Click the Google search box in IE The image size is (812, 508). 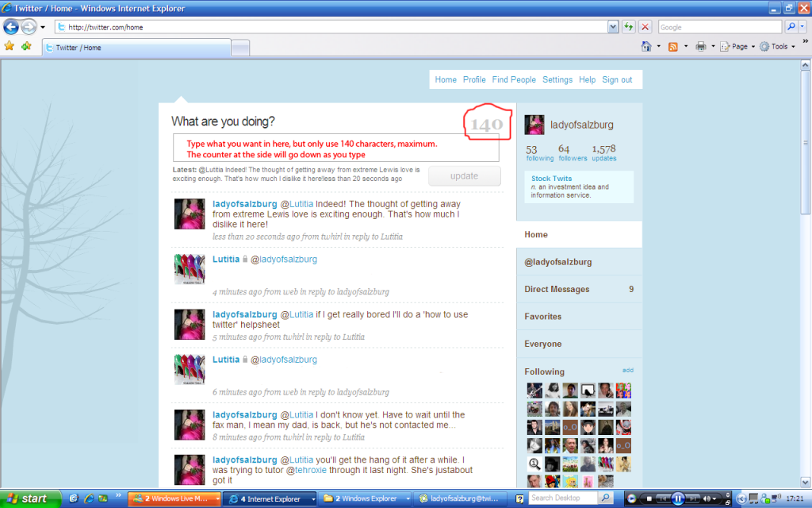(720, 27)
